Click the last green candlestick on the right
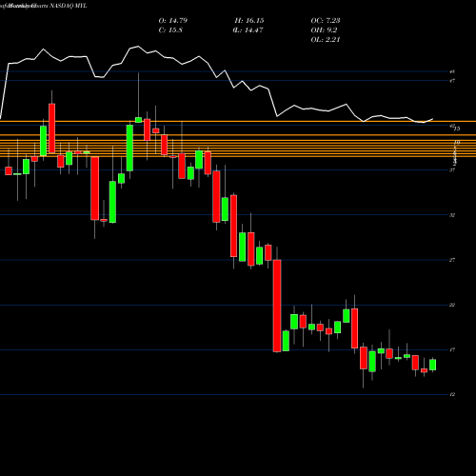 point(433,365)
